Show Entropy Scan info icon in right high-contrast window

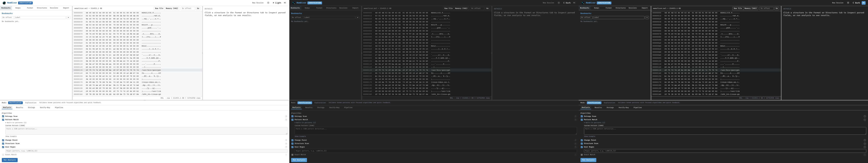click(865, 116)
